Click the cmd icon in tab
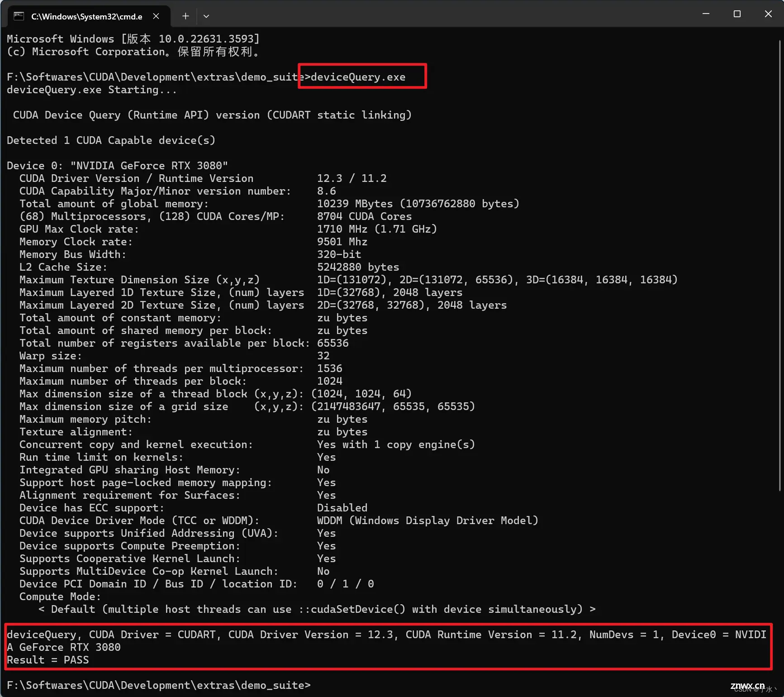 pos(19,16)
